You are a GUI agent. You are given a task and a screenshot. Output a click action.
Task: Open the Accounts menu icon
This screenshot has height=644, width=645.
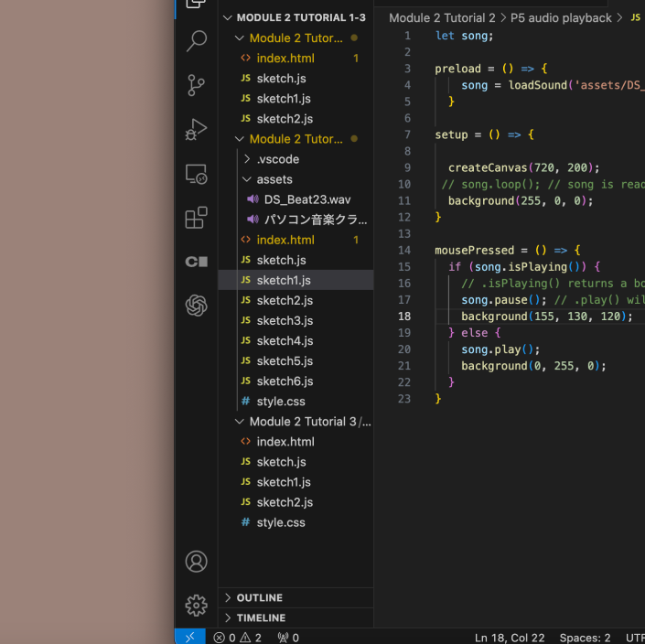pos(196,562)
